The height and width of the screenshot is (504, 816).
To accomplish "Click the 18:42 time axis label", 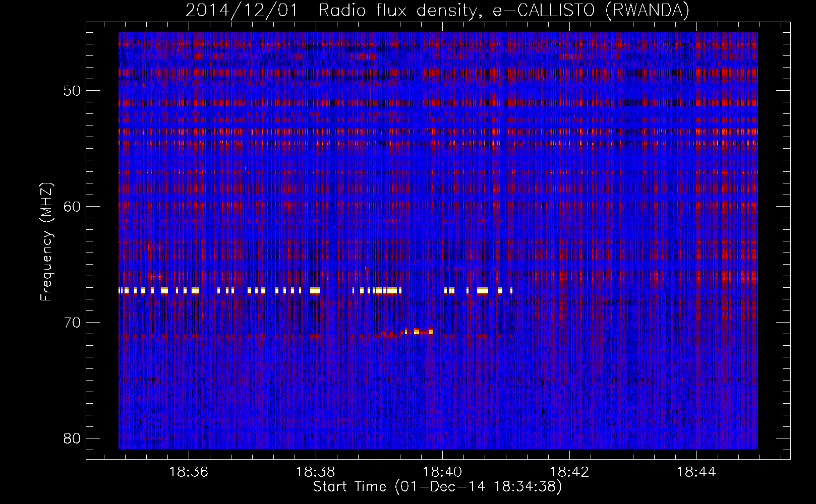I will [569, 472].
